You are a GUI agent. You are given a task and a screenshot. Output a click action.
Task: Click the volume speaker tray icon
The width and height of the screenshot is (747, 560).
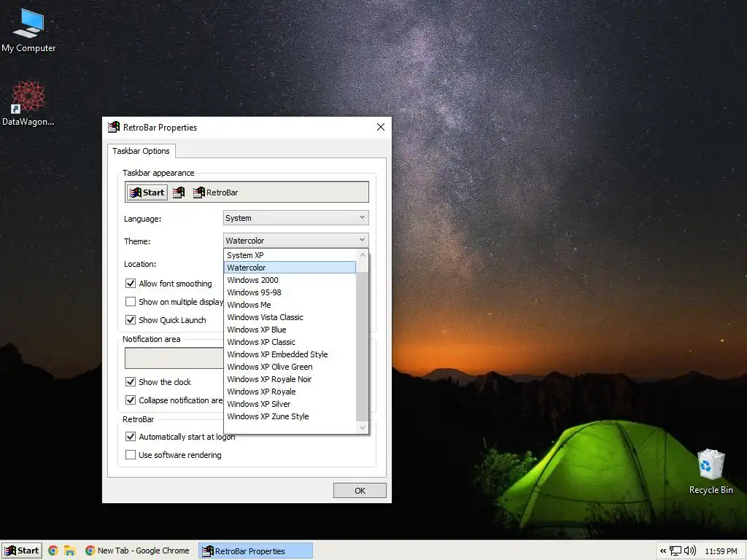pyautogui.click(x=690, y=551)
